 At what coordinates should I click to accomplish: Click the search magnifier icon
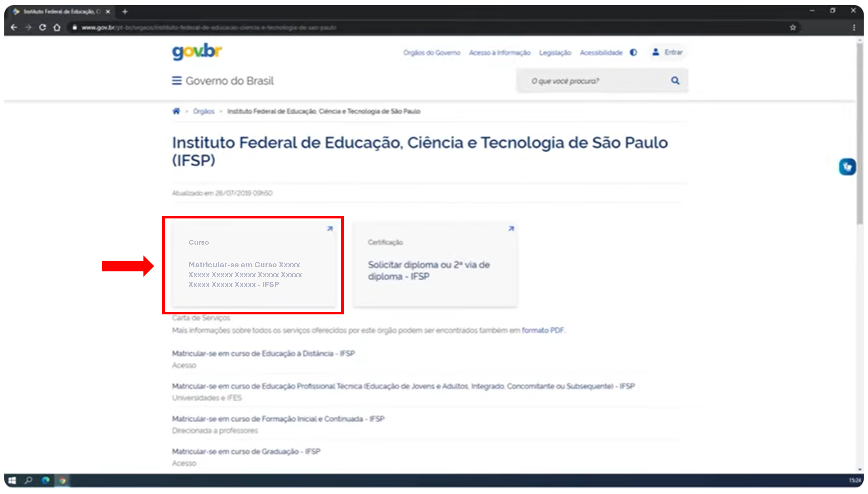(x=675, y=81)
